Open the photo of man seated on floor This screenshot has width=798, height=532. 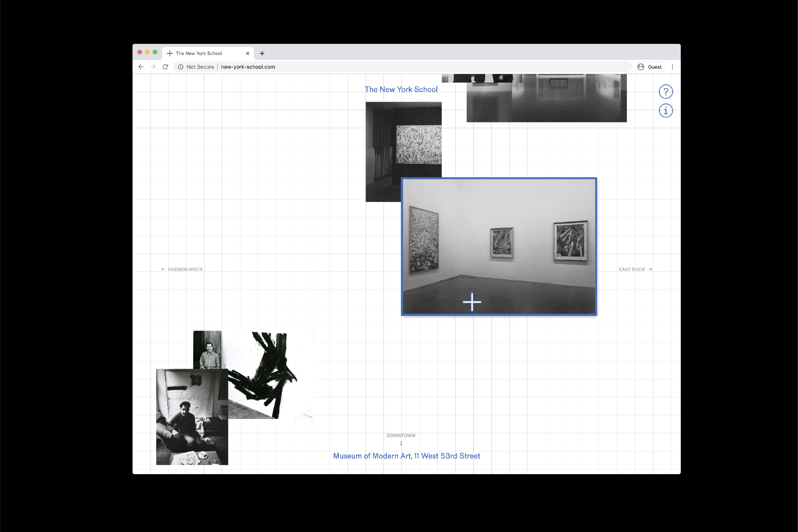click(x=192, y=417)
